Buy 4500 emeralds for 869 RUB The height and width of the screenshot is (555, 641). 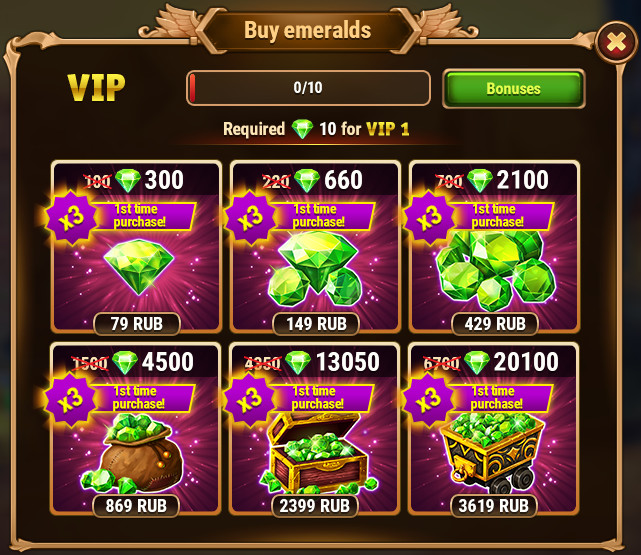pyautogui.click(x=136, y=506)
